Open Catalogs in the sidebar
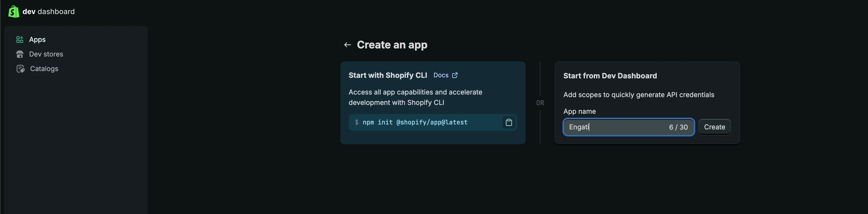Image resolution: width=868 pixels, height=214 pixels. pos(44,69)
